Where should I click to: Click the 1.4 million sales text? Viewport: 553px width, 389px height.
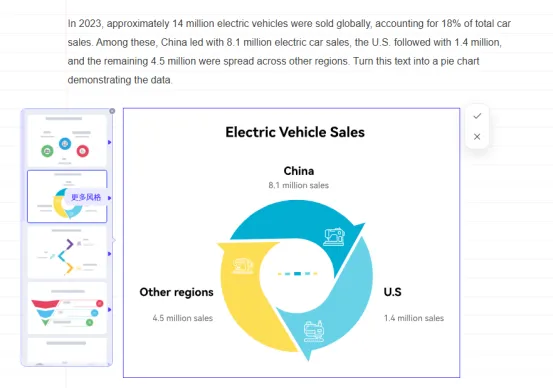pyautogui.click(x=414, y=318)
